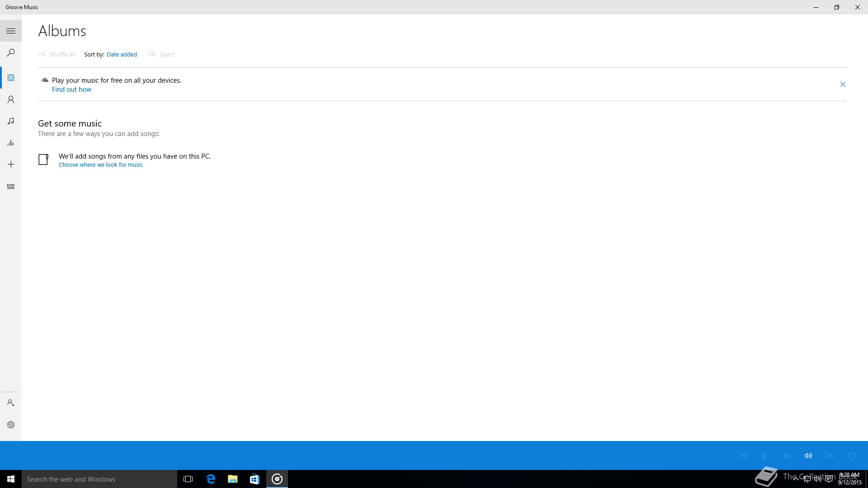Launch Microsoft Edge from the taskbar
The width and height of the screenshot is (868, 488).
click(210, 479)
